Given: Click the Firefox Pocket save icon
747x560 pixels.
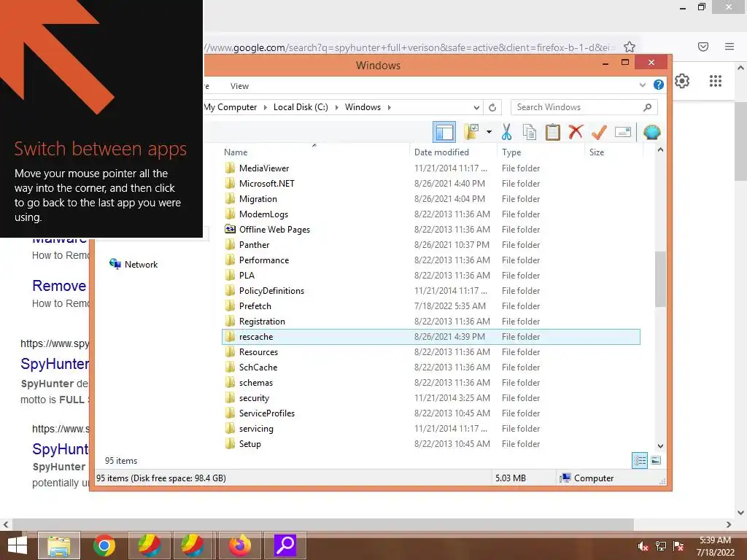Looking at the screenshot, I should pyautogui.click(x=703, y=47).
